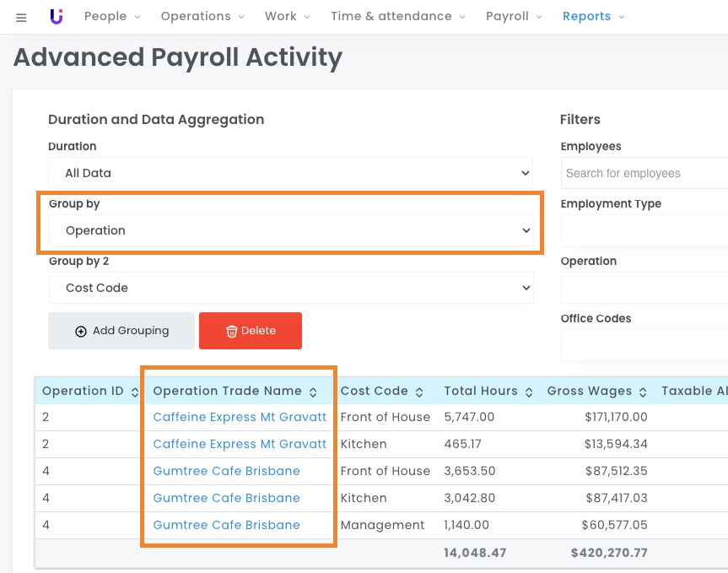Open the Duration dropdown

click(x=290, y=173)
